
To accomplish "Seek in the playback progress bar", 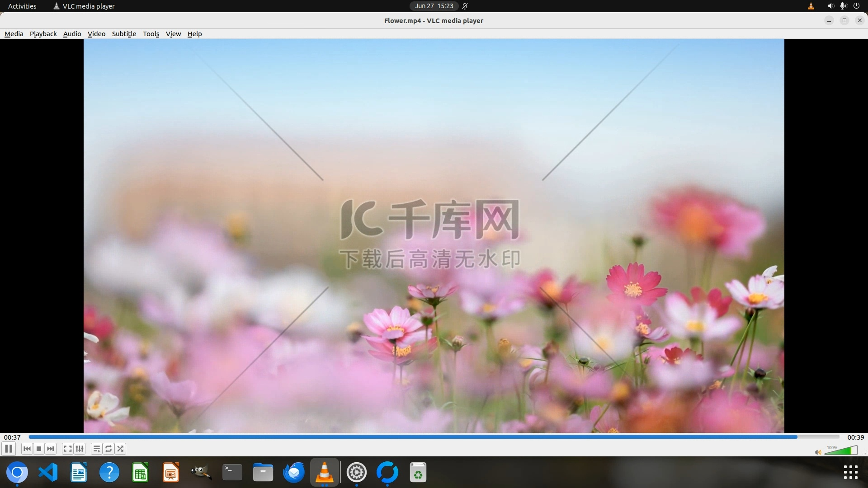I will tap(434, 437).
